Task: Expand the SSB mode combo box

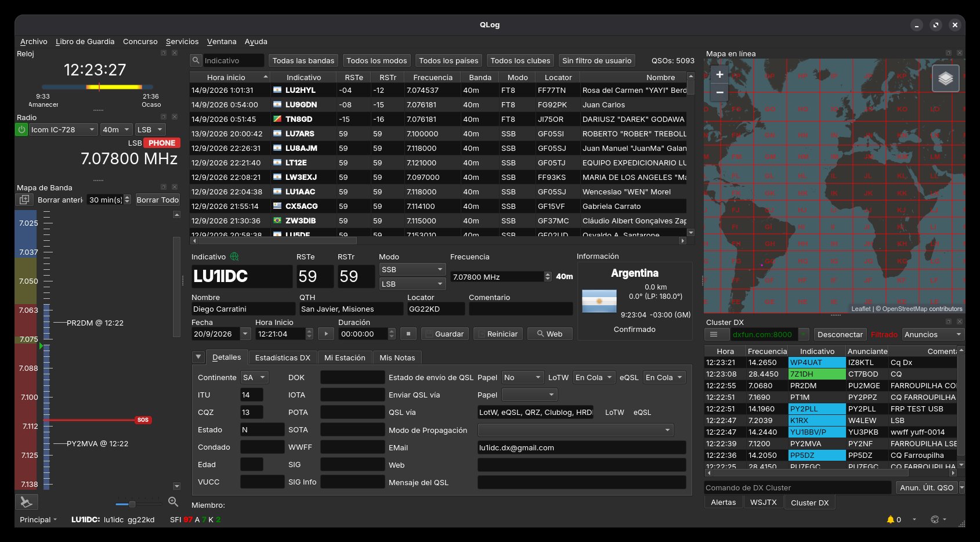Action: 412,269
